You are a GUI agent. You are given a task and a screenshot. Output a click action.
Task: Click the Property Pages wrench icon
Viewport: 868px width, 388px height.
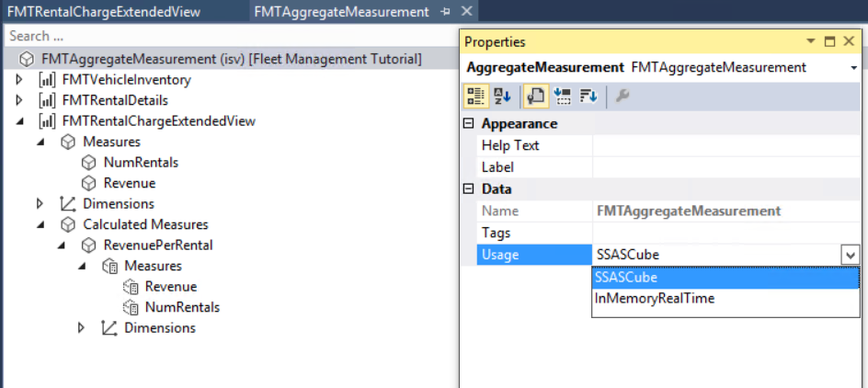622,96
